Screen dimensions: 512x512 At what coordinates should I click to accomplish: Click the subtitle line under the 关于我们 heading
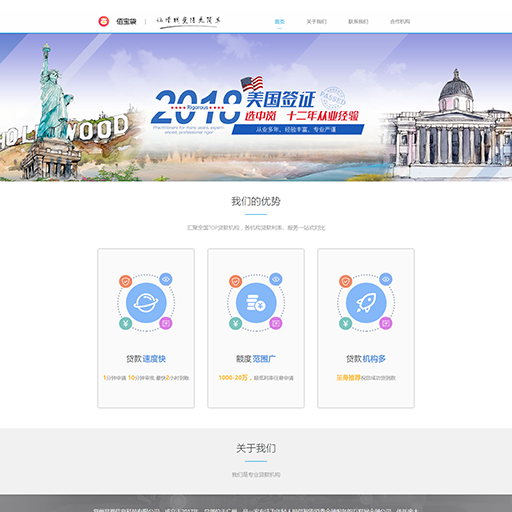(x=256, y=474)
